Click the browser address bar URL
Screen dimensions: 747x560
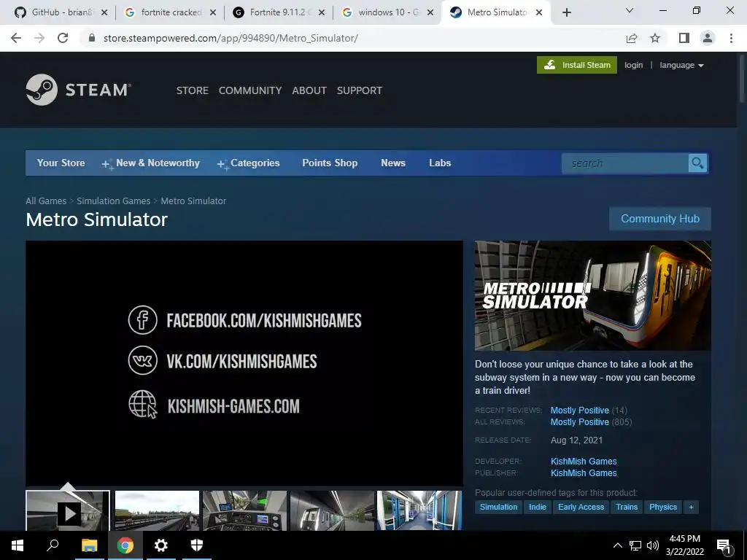[x=231, y=38]
